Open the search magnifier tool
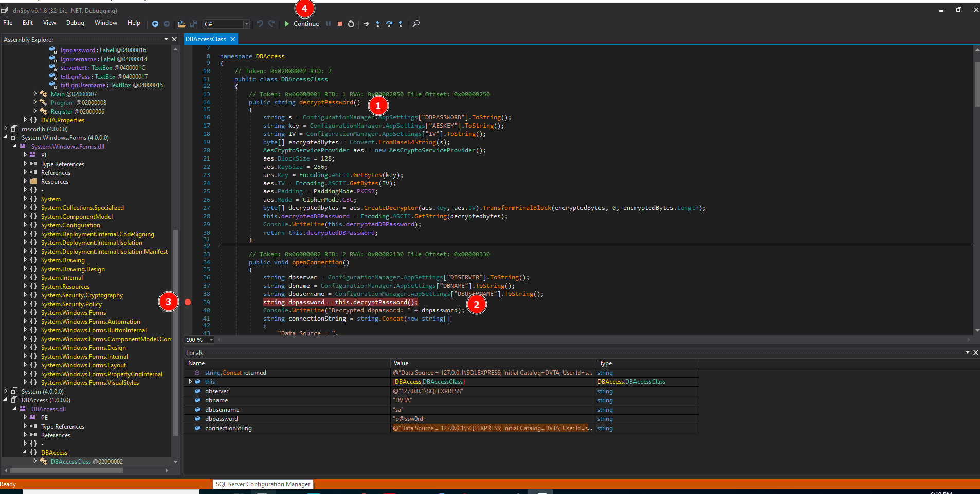The width and height of the screenshot is (980, 494). point(416,24)
